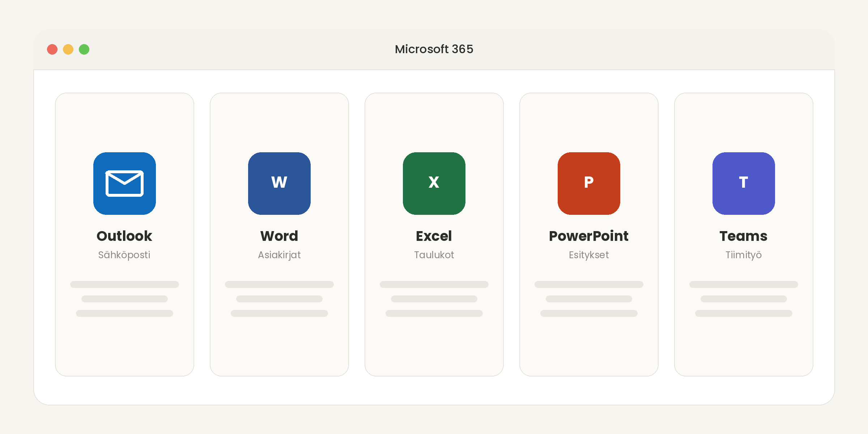Click the Microsoft 365 window title
Image resolution: width=868 pixels, height=434 pixels.
pyautogui.click(x=434, y=49)
